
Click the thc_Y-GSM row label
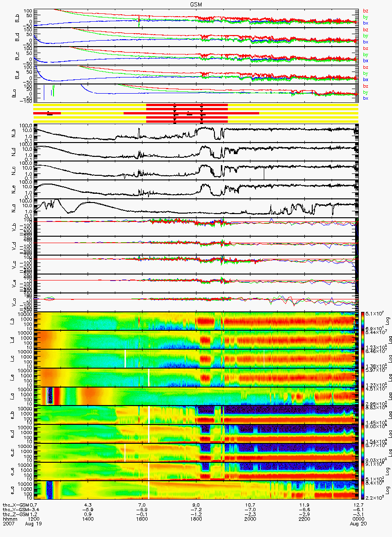click(15, 510)
